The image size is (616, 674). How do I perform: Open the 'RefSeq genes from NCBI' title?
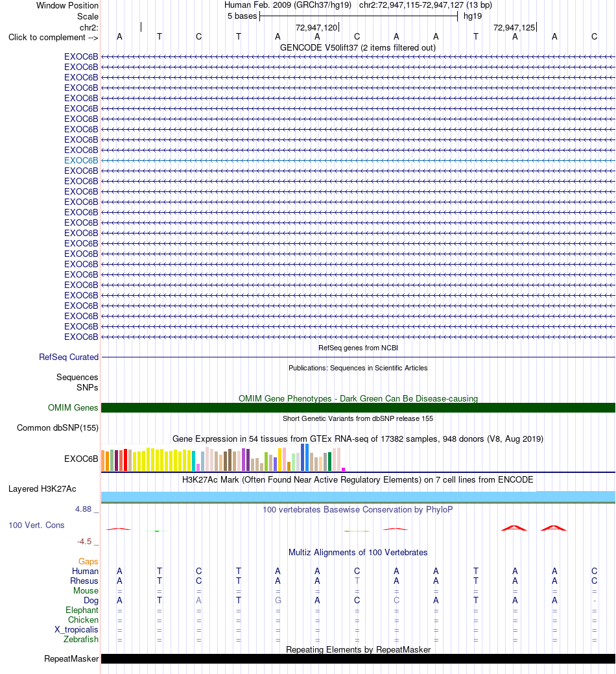coord(358,348)
